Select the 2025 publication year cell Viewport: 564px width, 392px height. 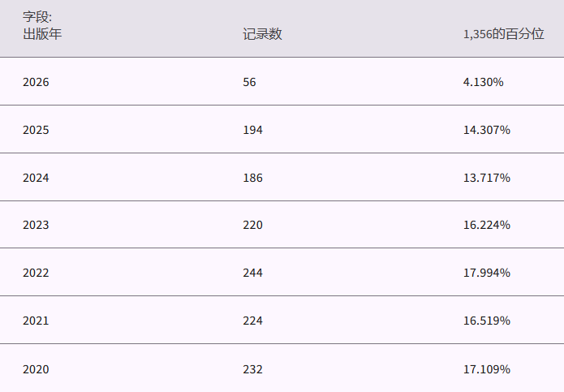coord(36,130)
